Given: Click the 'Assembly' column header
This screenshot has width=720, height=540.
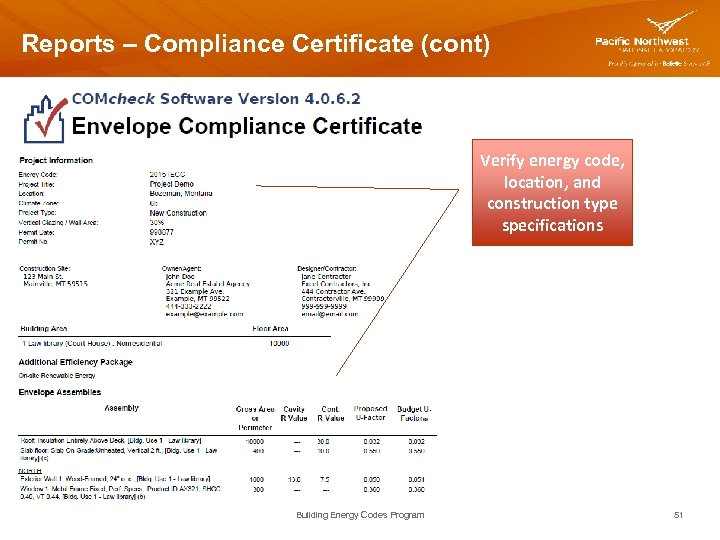Looking at the screenshot, I should coord(121,408).
